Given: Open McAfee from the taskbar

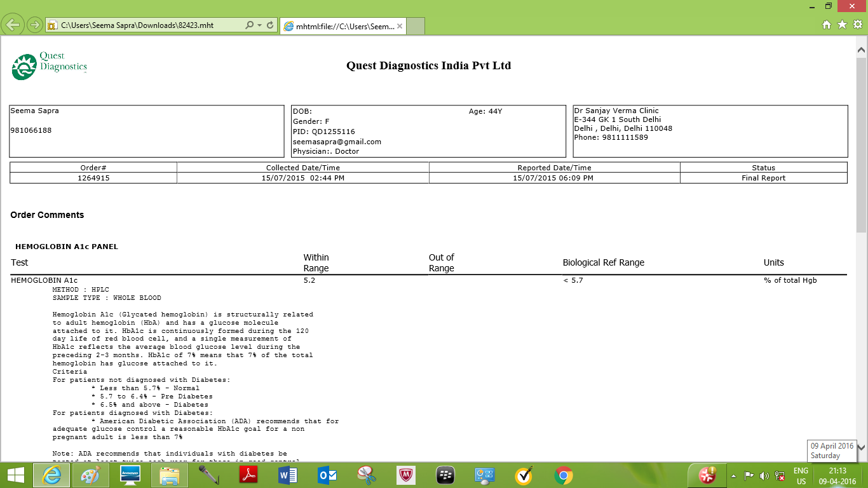Looking at the screenshot, I should click(406, 475).
